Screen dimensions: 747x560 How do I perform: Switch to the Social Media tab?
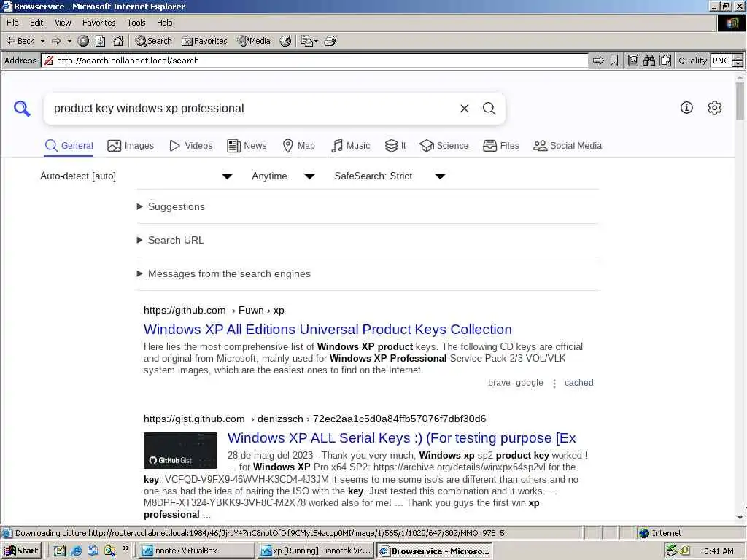click(x=568, y=146)
